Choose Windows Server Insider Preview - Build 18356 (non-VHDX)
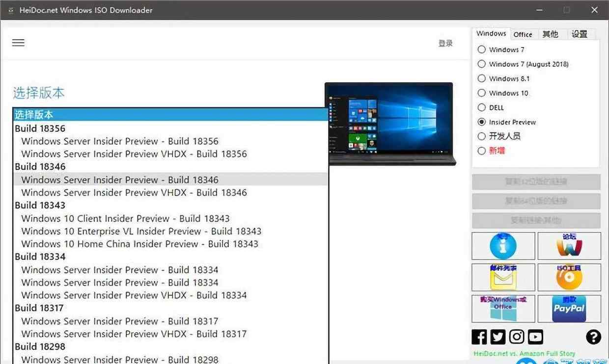 pos(170,141)
